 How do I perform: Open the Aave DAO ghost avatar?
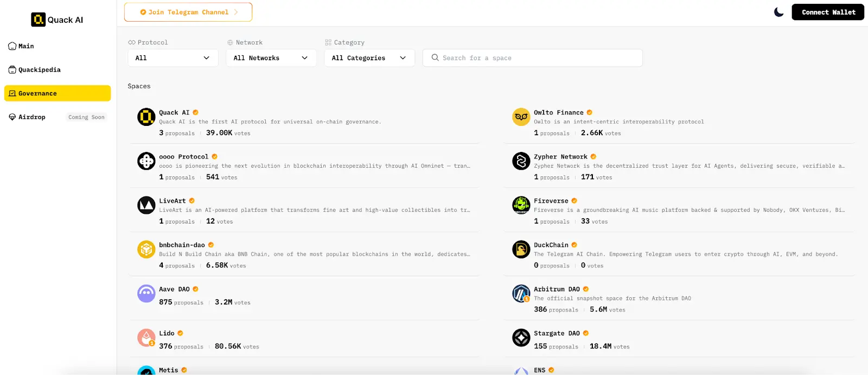146,294
